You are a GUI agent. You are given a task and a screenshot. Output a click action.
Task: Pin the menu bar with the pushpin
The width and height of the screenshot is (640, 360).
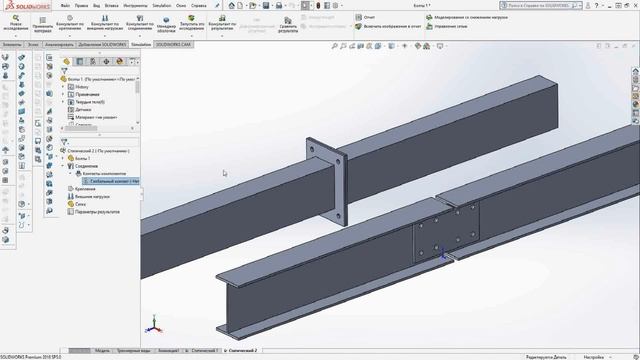(x=217, y=6)
